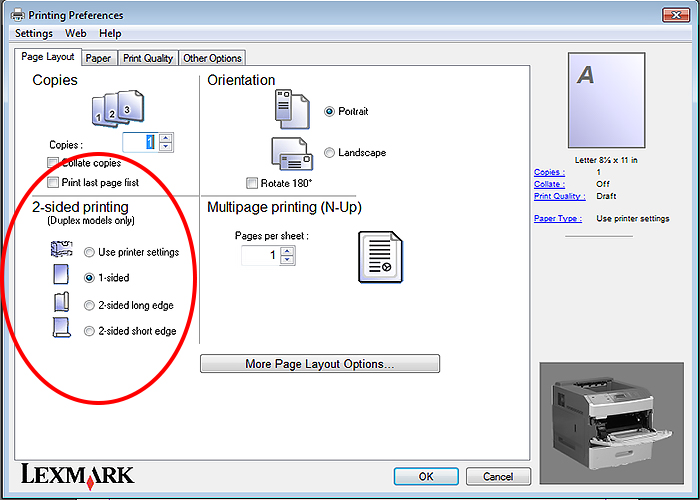
Task: Click the 2-sided long edge icon
Action: [60, 305]
